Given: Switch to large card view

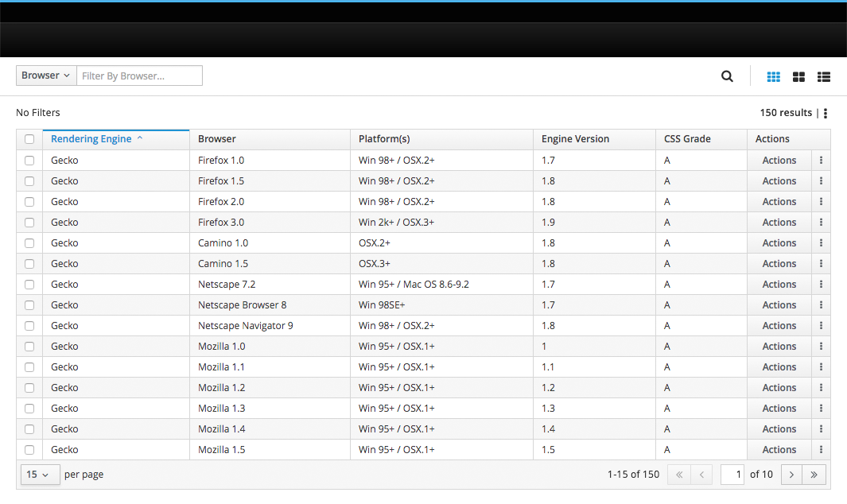Looking at the screenshot, I should tap(798, 76).
